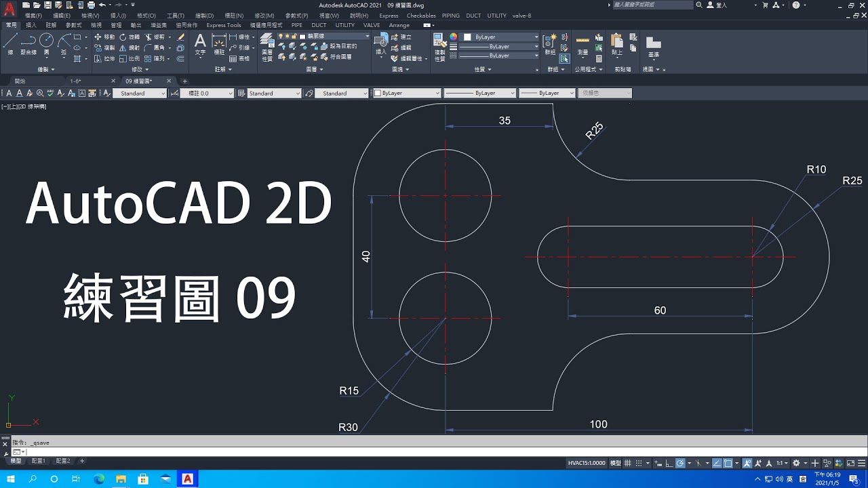Click the 拉伸 (Stretch) tool

[x=104, y=59]
